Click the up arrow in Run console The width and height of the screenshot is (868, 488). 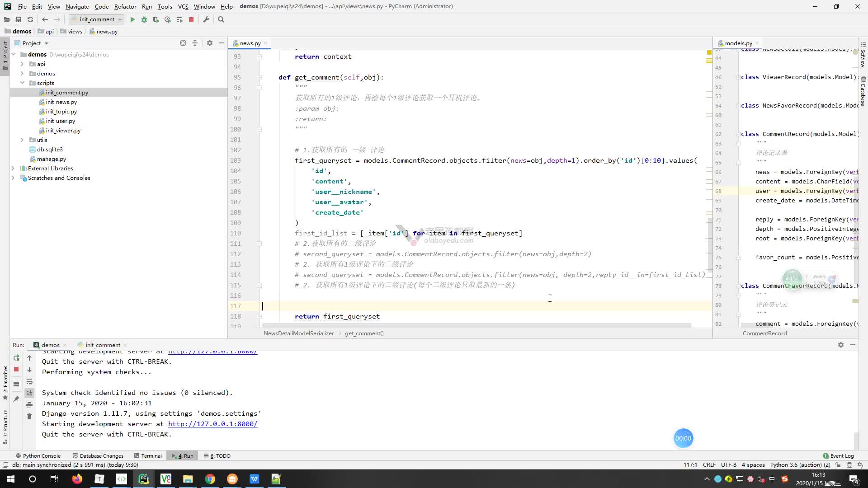(x=29, y=358)
